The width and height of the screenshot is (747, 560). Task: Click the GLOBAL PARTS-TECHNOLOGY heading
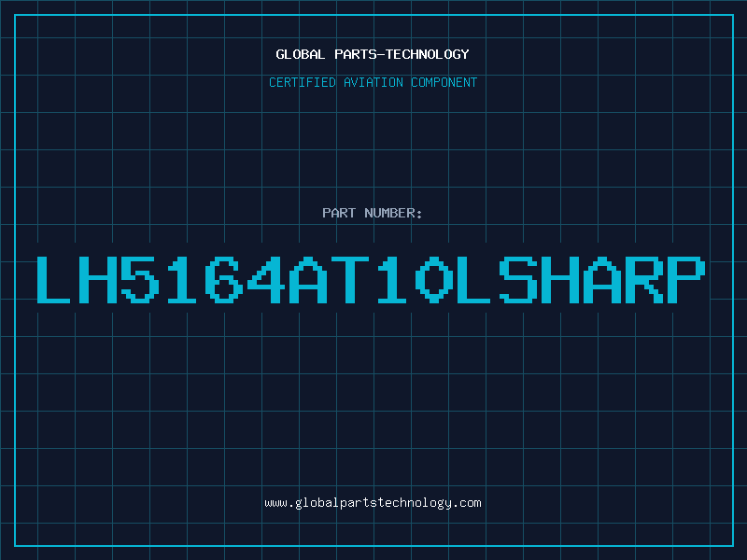[x=373, y=54]
